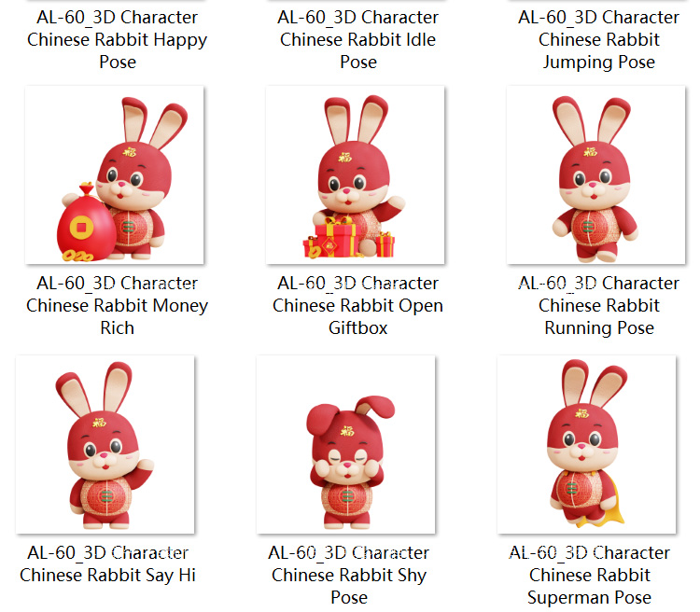
Task: Click the red money bag with gold coin
Action: click(x=85, y=223)
